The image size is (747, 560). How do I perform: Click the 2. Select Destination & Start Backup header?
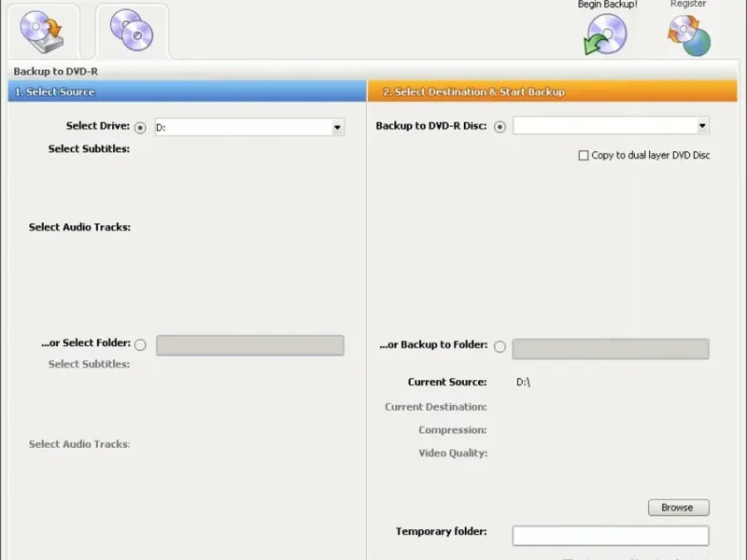(552, 91)
